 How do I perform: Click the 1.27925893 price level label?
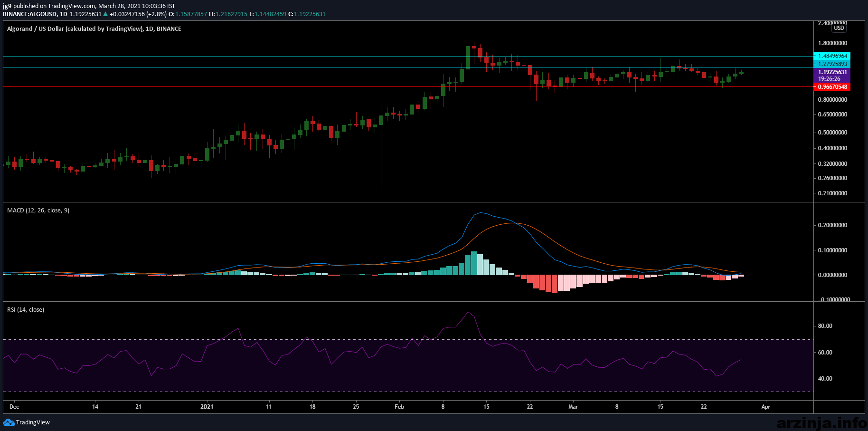tap(832, 64)
